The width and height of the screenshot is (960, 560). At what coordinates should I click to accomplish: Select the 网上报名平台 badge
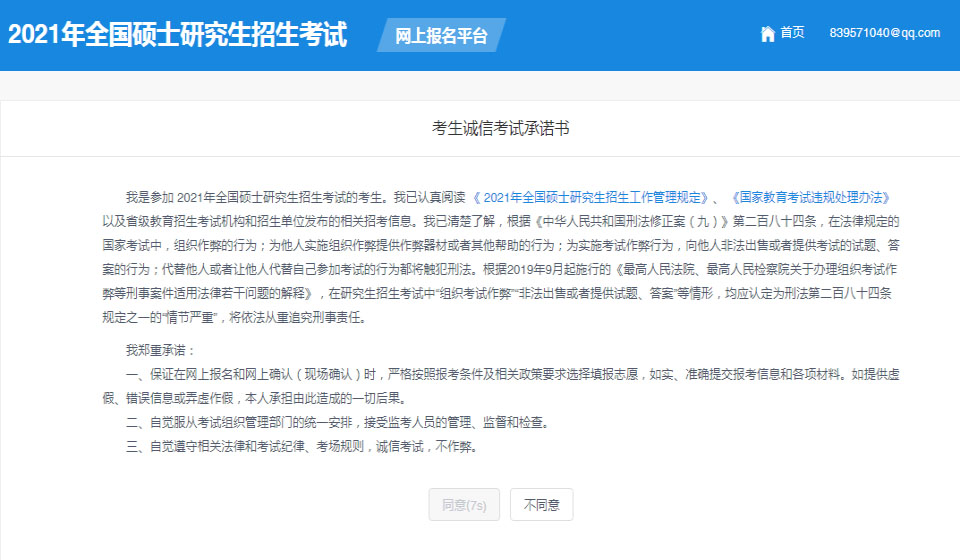tap(441, 36)
